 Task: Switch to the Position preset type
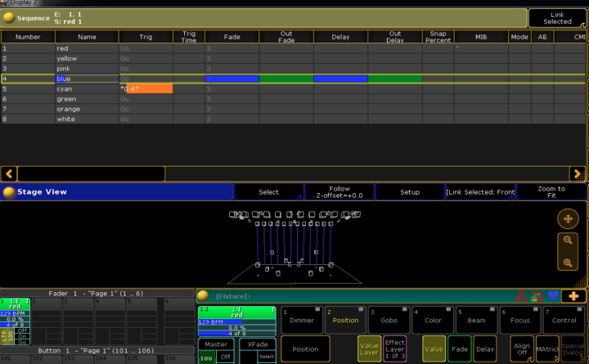pos(345,320)
